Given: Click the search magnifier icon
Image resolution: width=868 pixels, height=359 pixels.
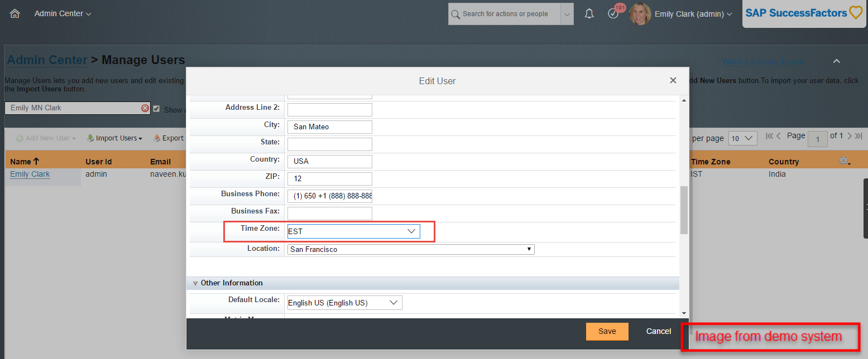Looking at the screenshot, I should click(455, 14).
